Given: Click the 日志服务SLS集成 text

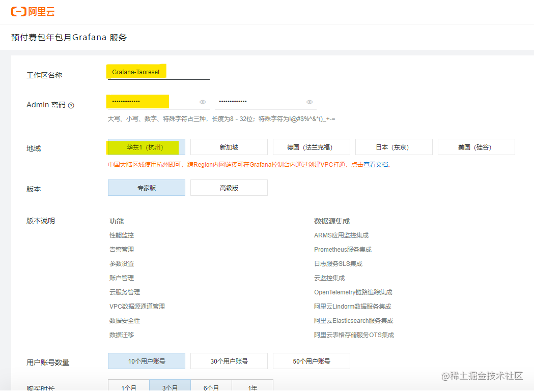Looking at the screenshot, I should coord(338,264).
